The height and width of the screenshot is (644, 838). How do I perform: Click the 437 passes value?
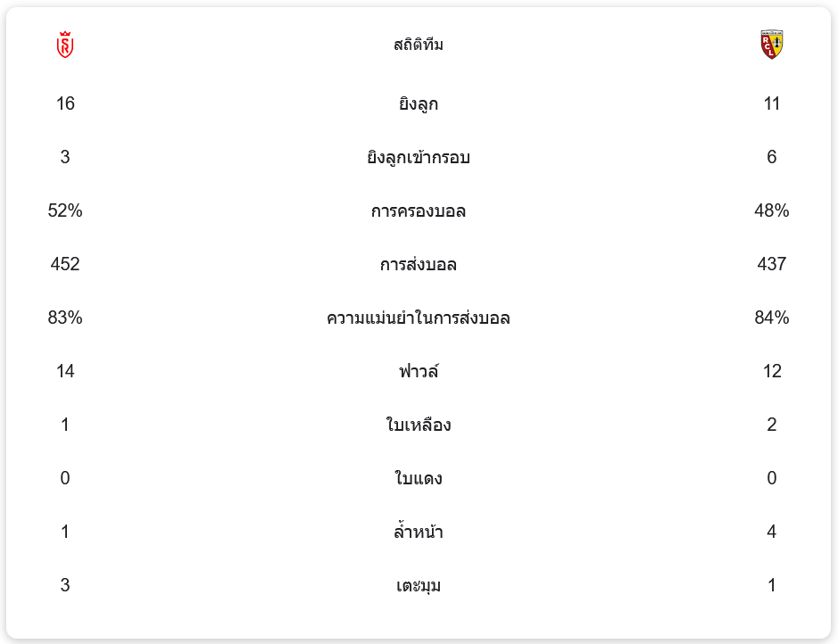click(772, 265)
